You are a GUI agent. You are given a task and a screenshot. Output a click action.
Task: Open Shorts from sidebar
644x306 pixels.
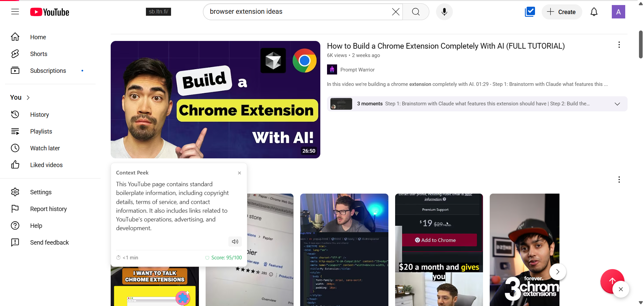pos(50,54)
